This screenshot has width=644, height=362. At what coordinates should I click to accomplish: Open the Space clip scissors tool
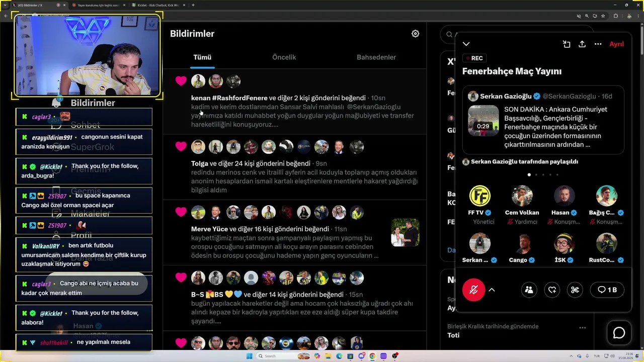(x=575, y=290)
